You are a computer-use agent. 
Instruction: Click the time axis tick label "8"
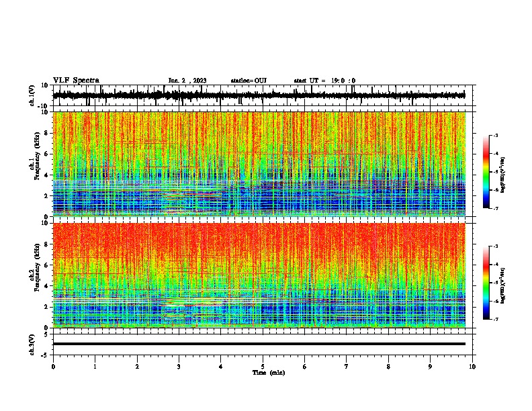point(388,367)
